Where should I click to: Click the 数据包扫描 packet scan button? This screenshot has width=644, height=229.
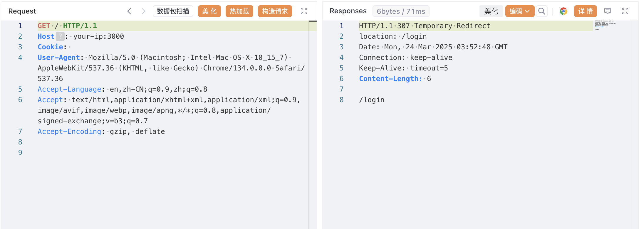coord(173,11)
